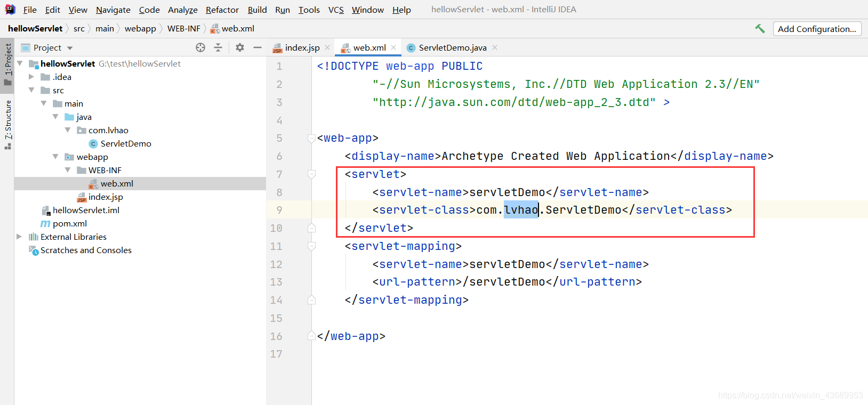Screen dimensions: 868x405
Task: Open the Edit menu
Action: (x=53, y=10)
